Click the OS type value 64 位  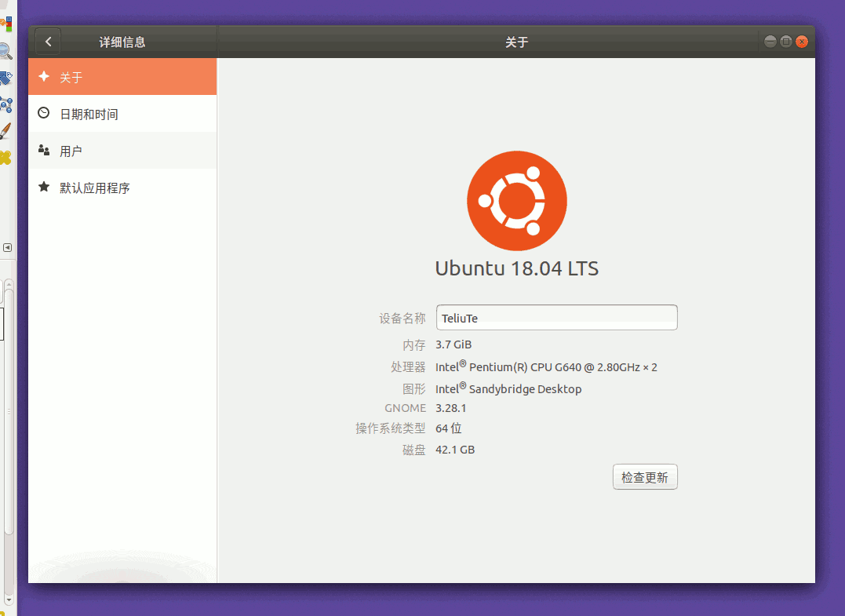point(448,428)
